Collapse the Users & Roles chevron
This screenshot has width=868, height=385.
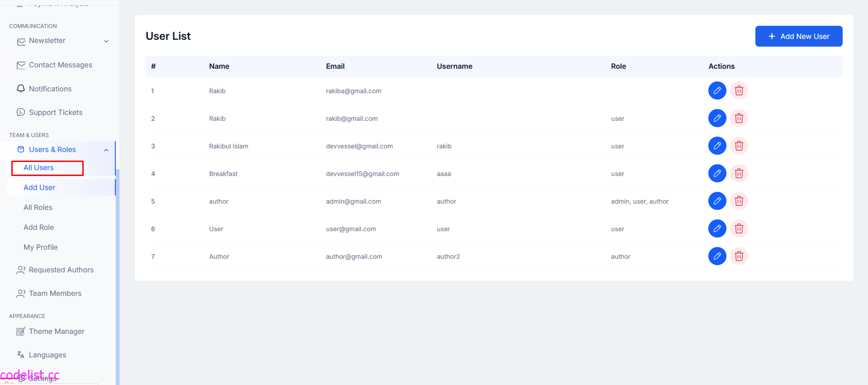click(106, 150)
